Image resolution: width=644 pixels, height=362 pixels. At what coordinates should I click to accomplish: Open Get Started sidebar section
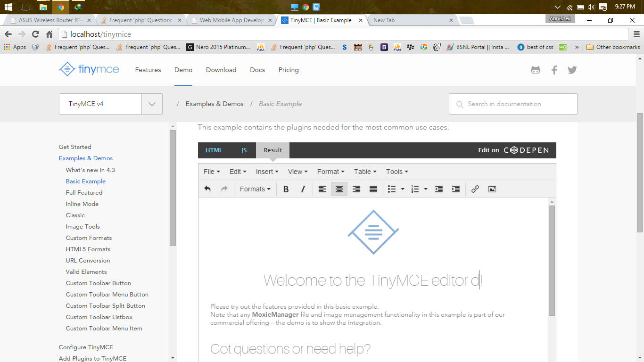75,147
